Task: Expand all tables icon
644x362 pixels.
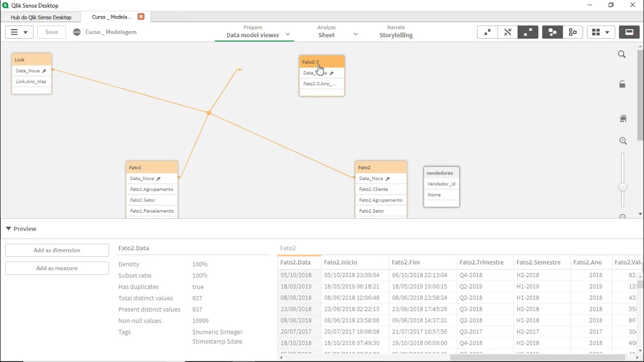Action: point(528,32)
